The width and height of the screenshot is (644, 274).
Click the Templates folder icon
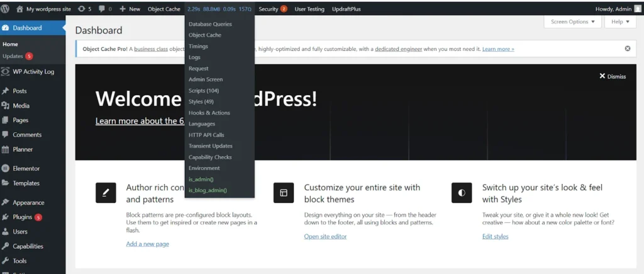(x=6, y=183)
